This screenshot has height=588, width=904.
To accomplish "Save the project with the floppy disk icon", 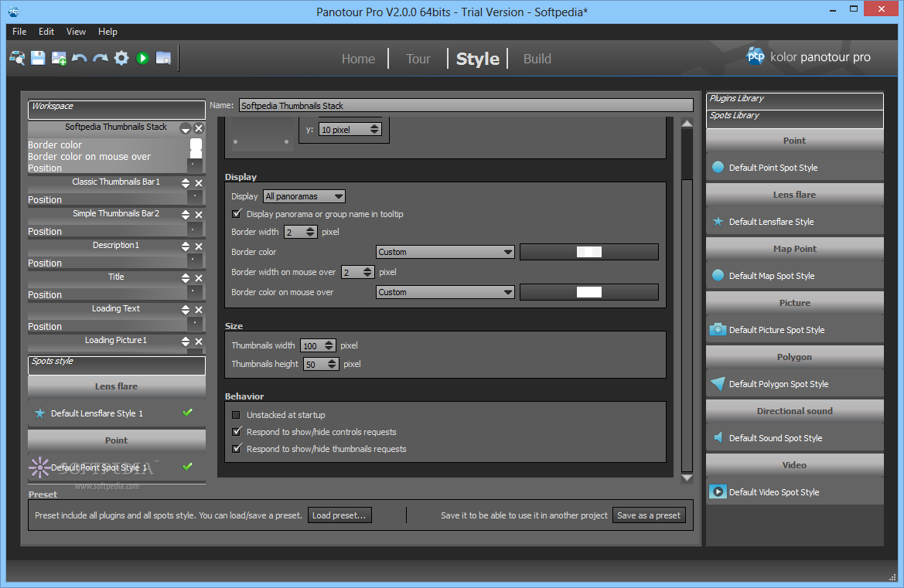I will tap(38, 58).
